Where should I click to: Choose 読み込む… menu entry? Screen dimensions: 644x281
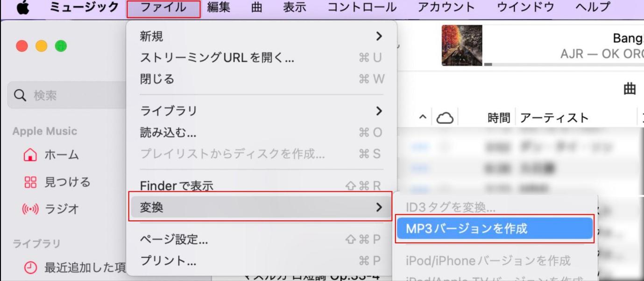coord(262,133)
